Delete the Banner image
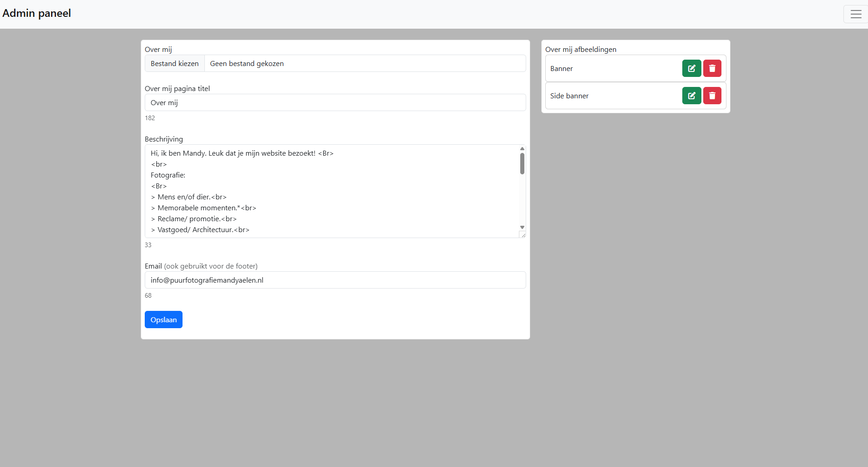The image size is (868, 467). pos(712,68)
